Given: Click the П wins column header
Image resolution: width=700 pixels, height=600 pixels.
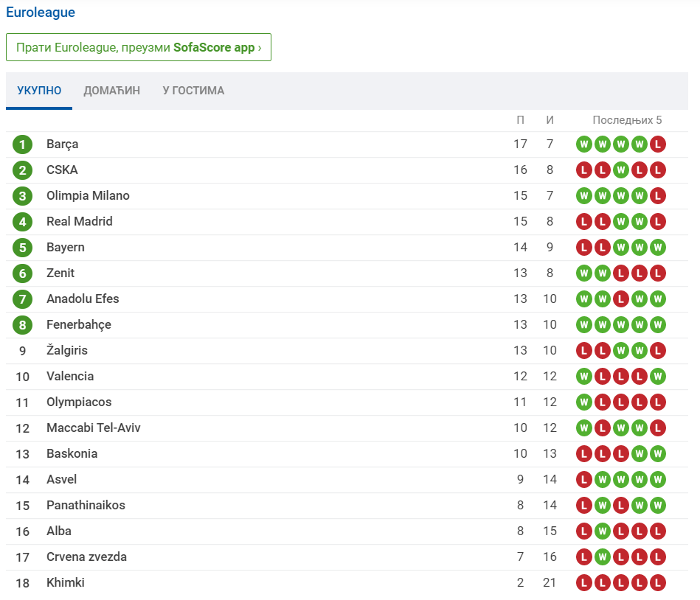Looking at the screenshot, I should coord(521,120).
